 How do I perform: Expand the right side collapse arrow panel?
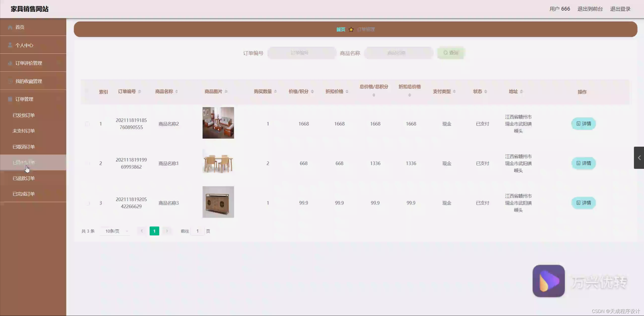tap(639, 158)
